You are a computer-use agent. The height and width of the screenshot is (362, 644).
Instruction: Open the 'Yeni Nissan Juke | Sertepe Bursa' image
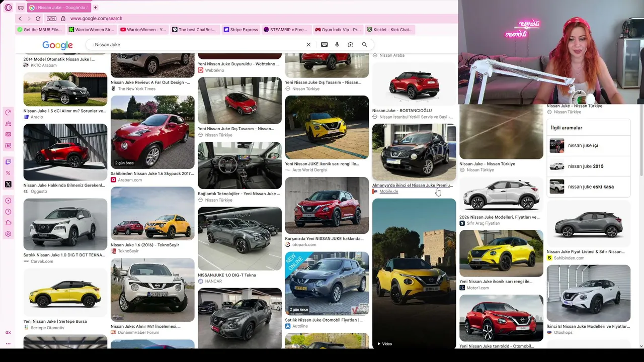pyautogui.click(x=65, y=292)
